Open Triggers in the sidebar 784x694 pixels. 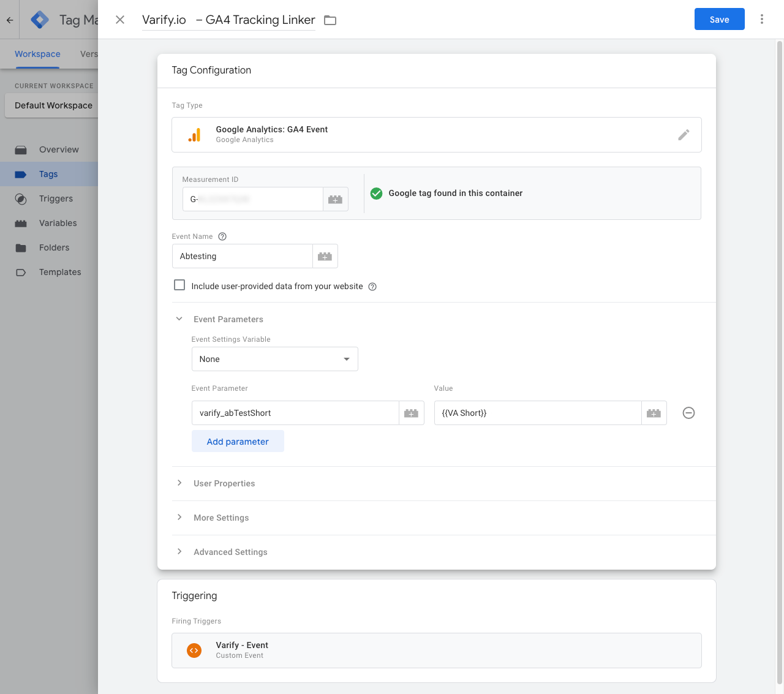click(x=56, y=198)
